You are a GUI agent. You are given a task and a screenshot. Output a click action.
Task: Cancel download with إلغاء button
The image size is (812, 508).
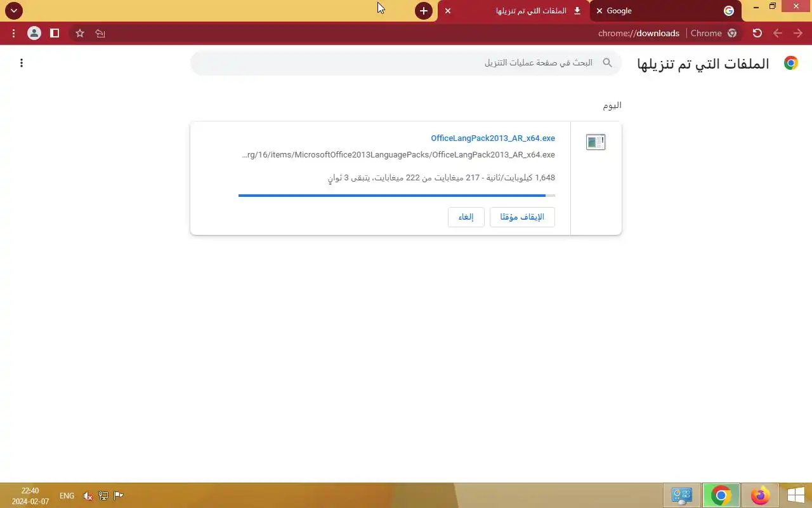coord(466,217)
